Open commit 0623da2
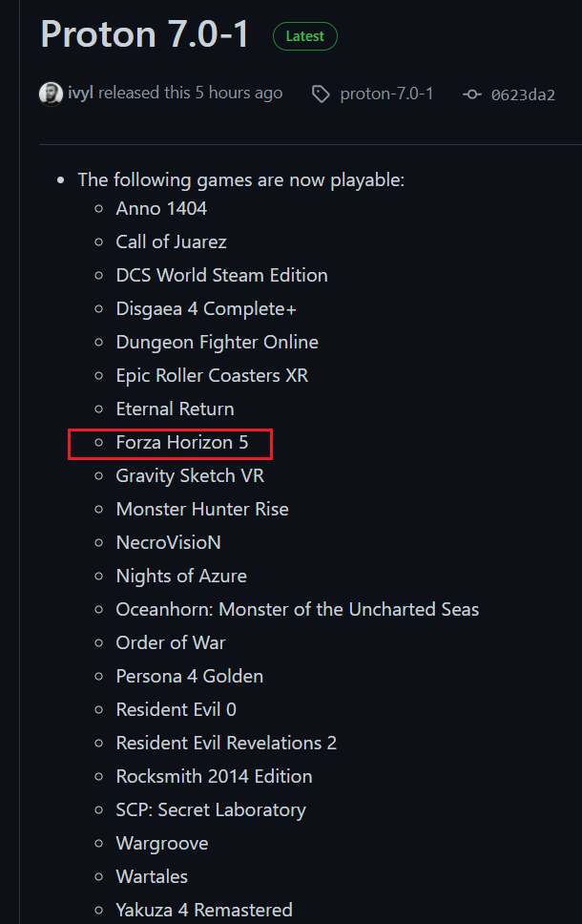Viewport: 582px width, 924px height. click(523, 94)
